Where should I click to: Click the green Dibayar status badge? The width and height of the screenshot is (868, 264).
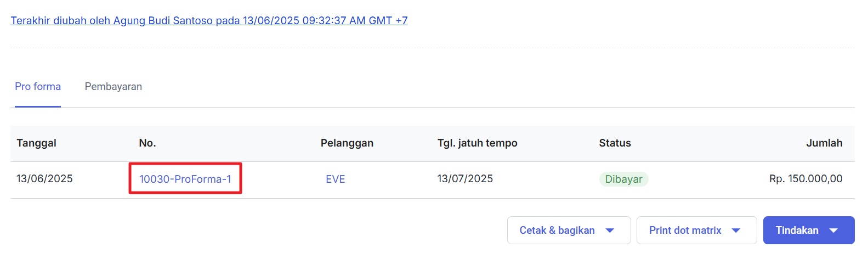(623, 179)
